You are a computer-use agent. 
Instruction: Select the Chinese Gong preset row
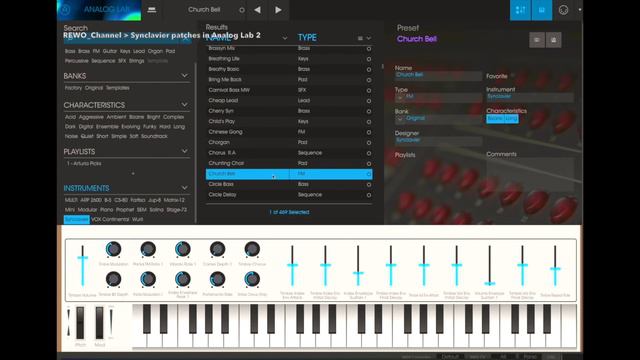tap(289, 132)
